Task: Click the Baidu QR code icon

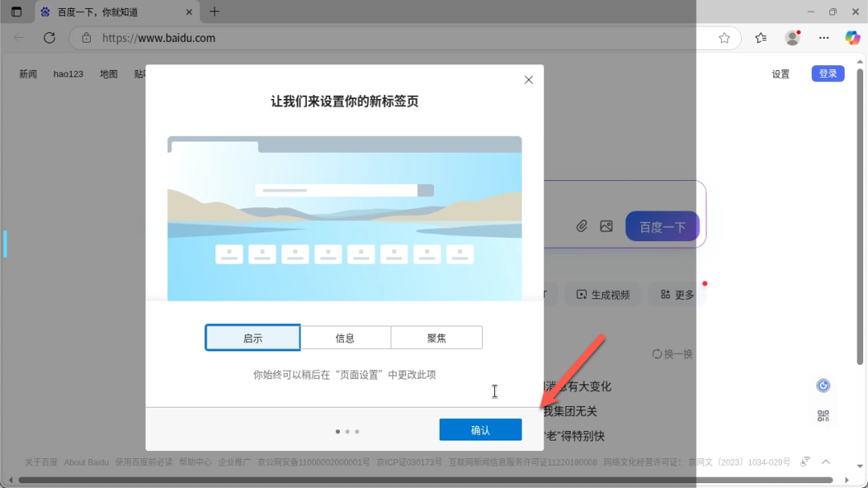Action: [823, 416]
